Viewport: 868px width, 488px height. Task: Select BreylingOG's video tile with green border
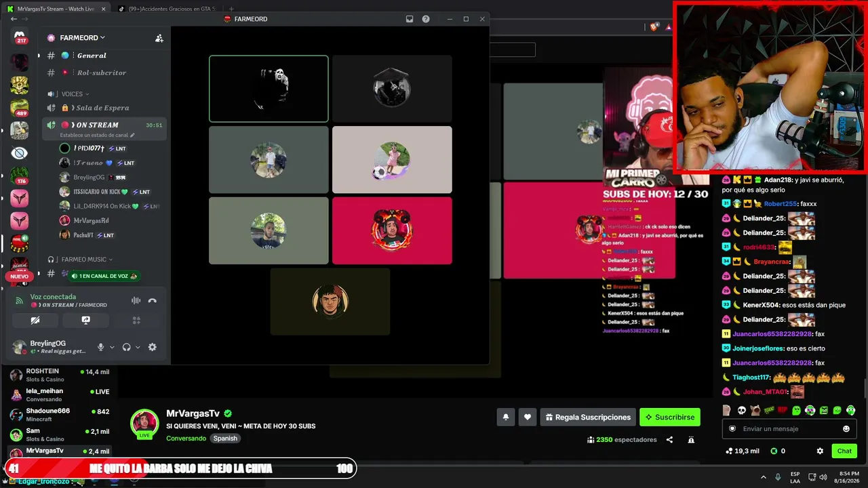(269, 89)
